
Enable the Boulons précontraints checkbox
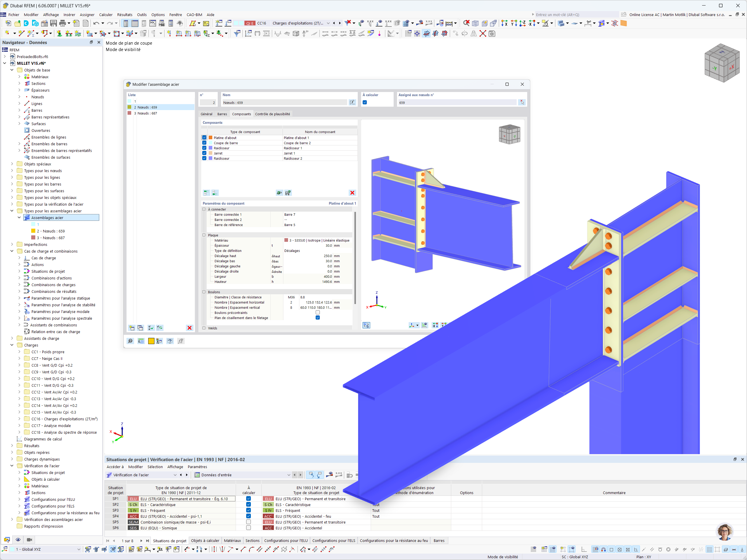317,313
